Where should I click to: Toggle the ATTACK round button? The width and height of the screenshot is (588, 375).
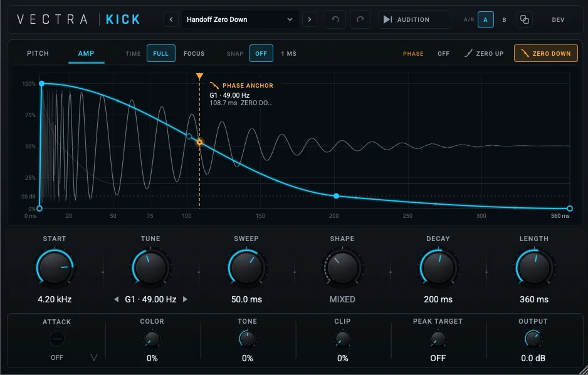57,339
